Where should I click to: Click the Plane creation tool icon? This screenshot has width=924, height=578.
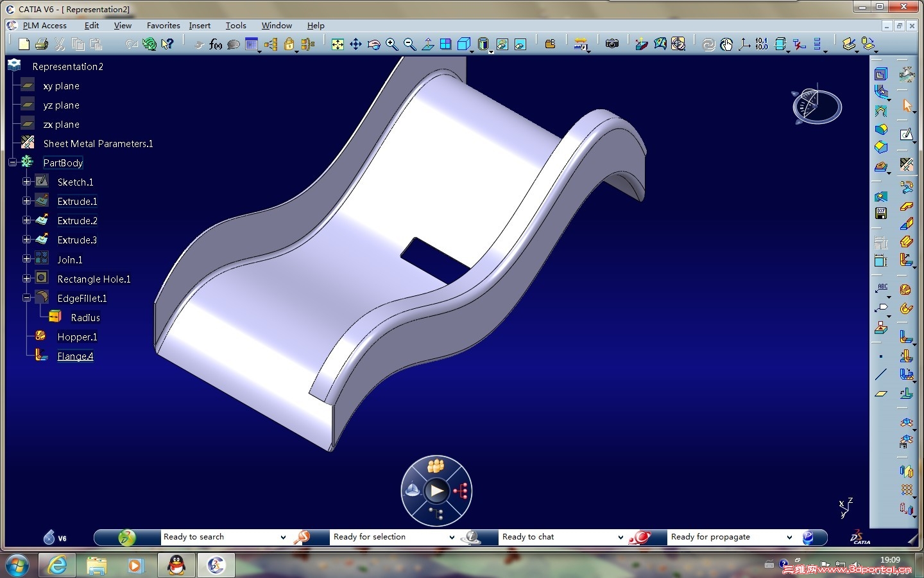pyautogui.click(x=881, y=394)
